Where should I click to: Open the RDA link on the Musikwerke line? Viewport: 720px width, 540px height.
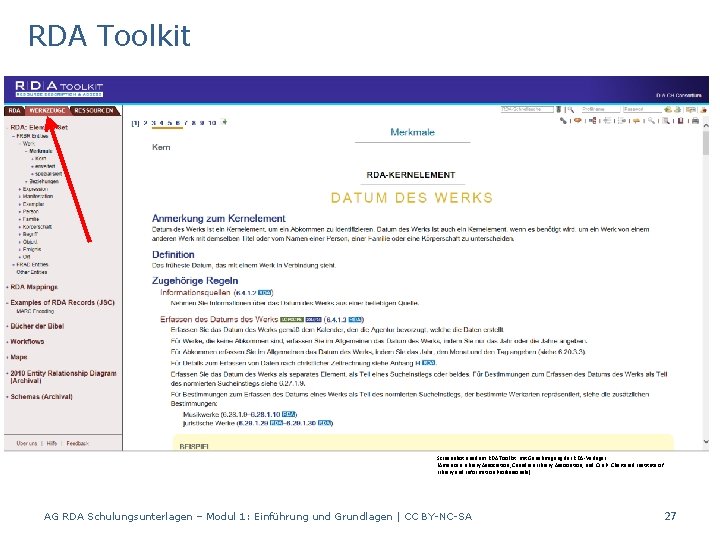[288, 414]
